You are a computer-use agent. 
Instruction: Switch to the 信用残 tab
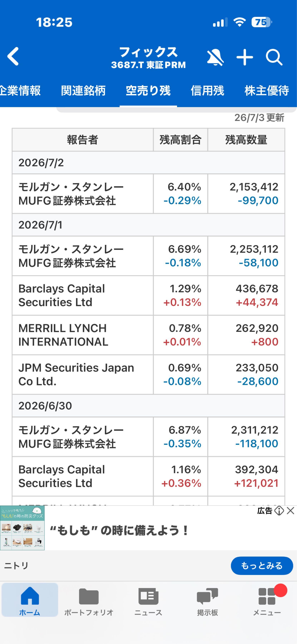207,91
